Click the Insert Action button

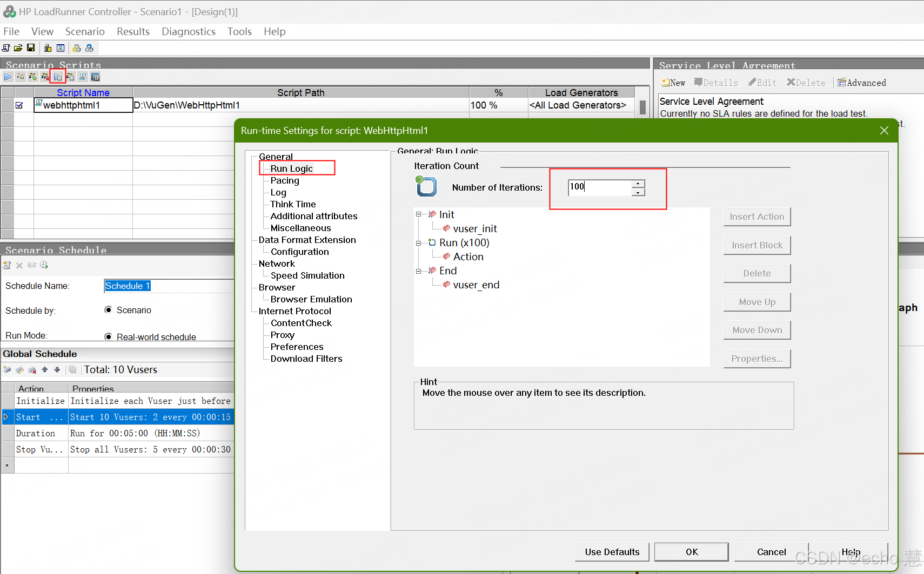[x=757, y=217]
